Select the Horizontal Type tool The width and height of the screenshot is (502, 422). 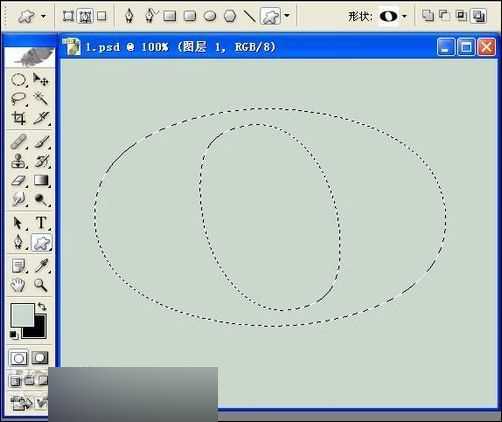41,223
